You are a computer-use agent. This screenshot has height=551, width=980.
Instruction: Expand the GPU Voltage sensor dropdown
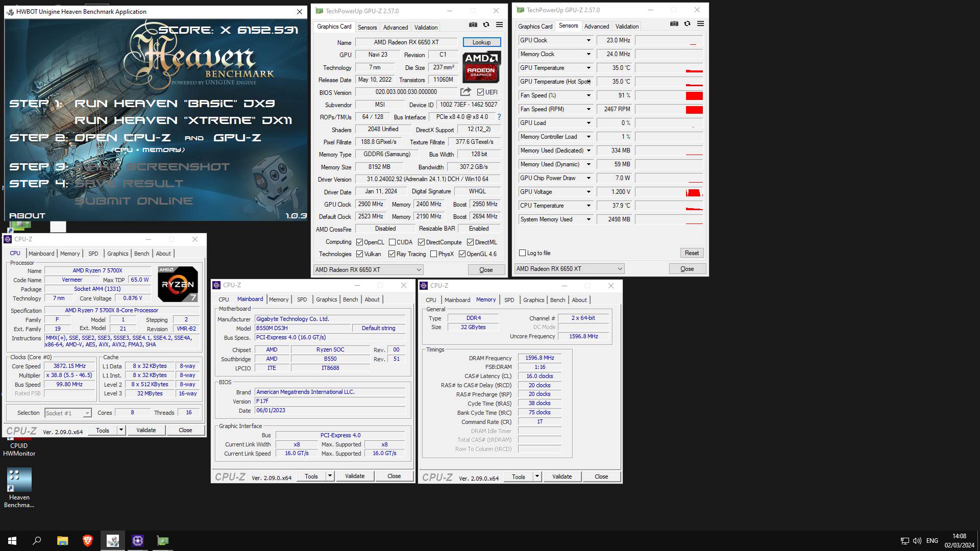click(588, 192)
